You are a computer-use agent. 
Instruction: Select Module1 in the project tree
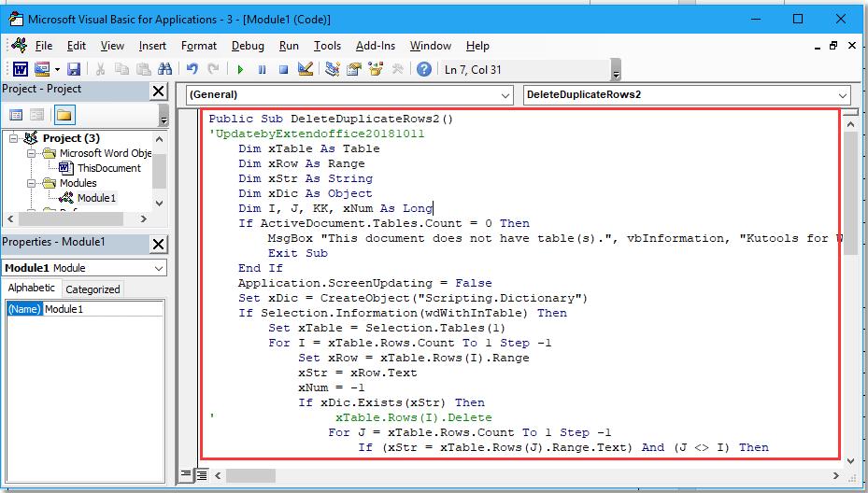click(x=96, y=198)
